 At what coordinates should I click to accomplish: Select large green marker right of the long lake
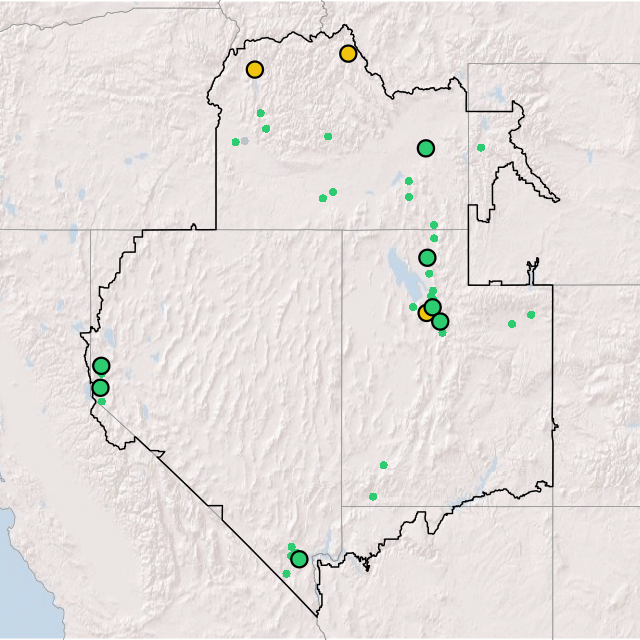point(427,258)
